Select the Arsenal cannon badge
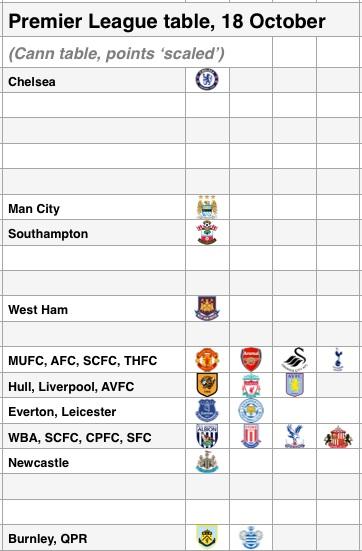The height and width of the screenshot is (551, 362). [x=251, y=359]
